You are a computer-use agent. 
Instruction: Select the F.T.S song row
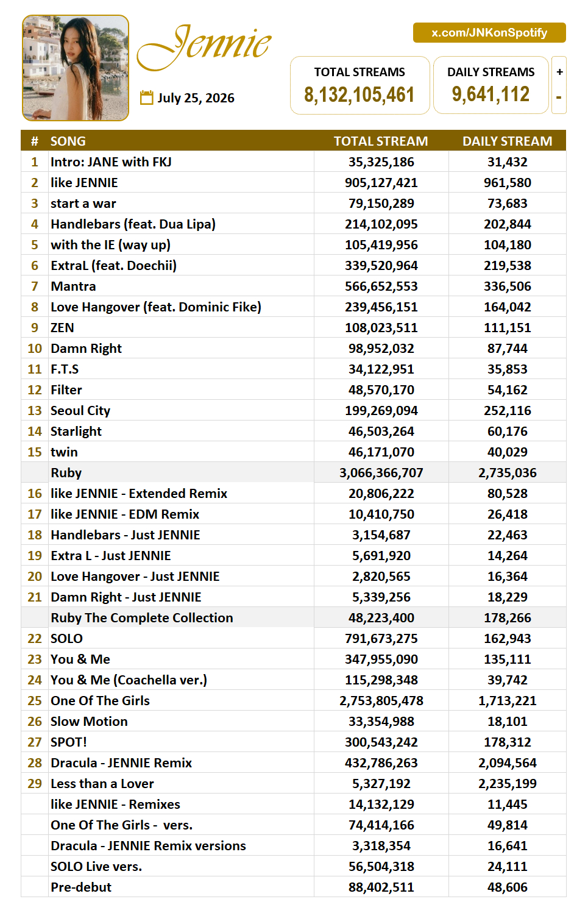pyautogui.click(x=294, y=369)
